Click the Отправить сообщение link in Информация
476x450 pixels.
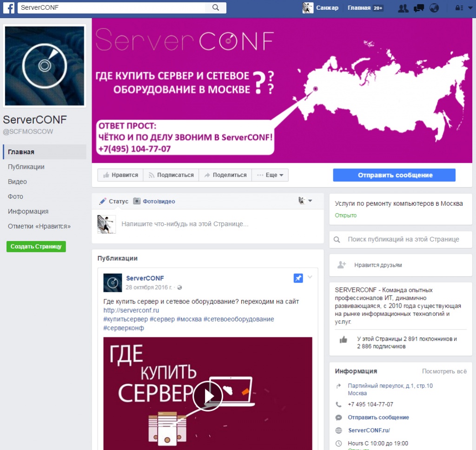click(378, 417)
